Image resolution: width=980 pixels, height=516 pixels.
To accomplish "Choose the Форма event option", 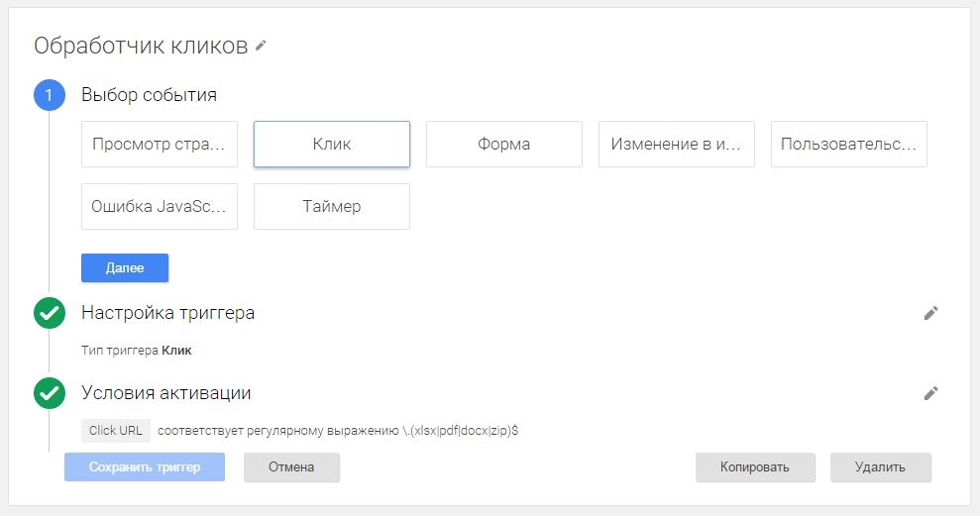I will click(504, 145).
